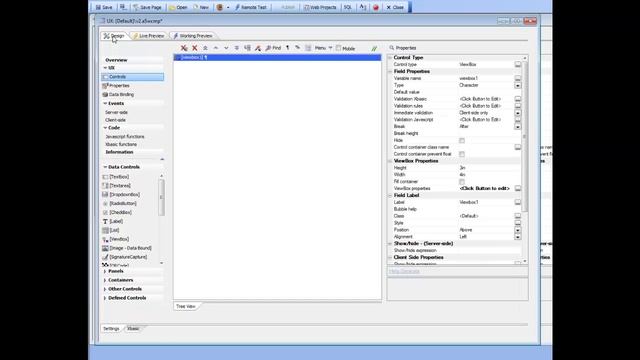Click the grid layout icon before Menu
This screenshot has height=360, width=640.
click(x=308, y=48)
